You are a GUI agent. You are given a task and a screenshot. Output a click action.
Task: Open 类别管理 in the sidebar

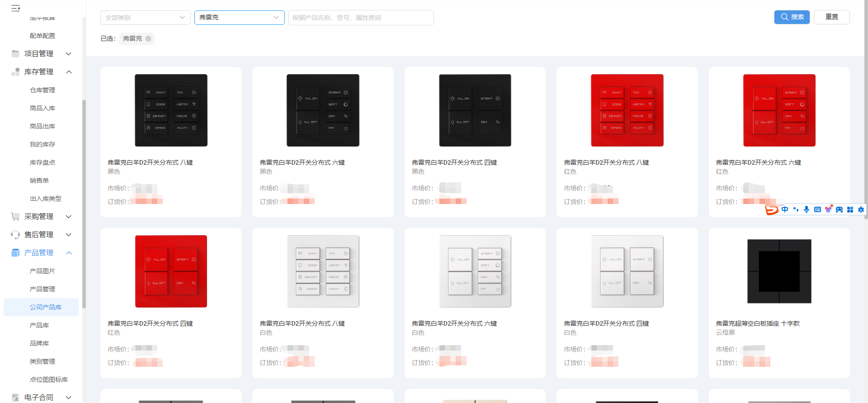[x=42, y=361]
